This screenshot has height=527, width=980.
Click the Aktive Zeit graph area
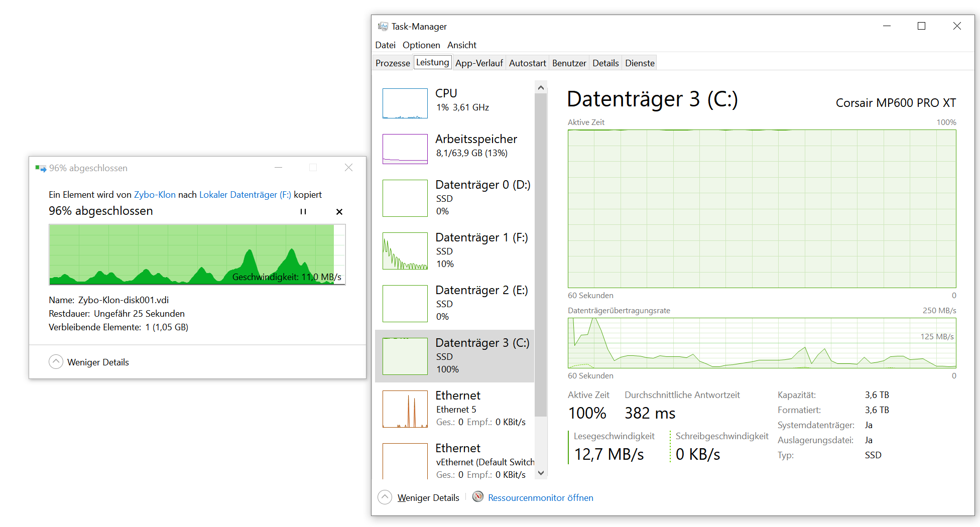click(x=762, y=209)
